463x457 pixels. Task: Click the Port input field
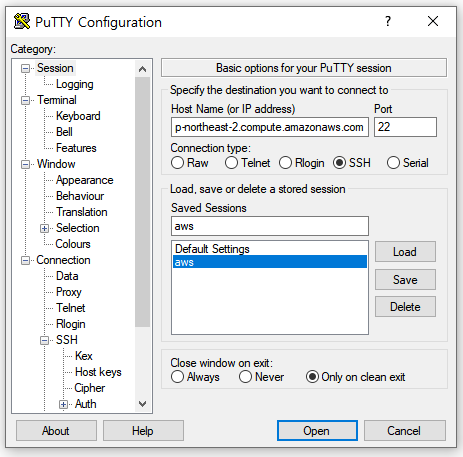[x=405, y=127]
